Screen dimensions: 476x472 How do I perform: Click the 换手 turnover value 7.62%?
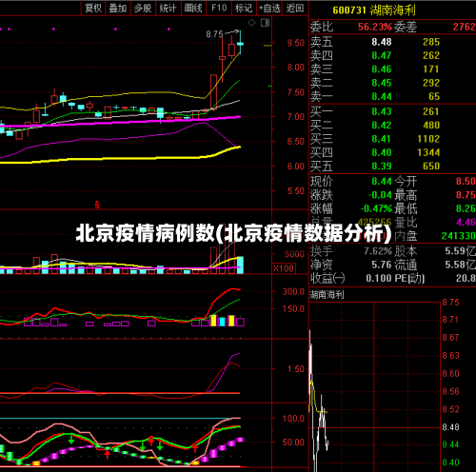[378, 251]
